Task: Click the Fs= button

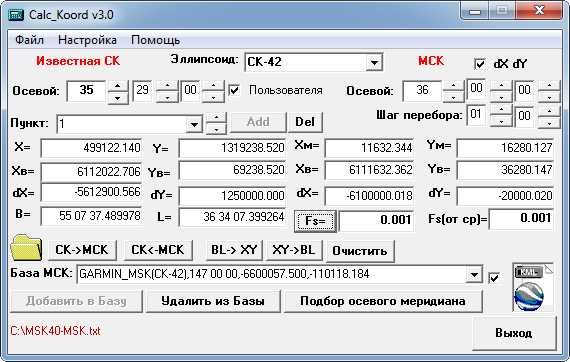Action: click(x=315, y=221)
